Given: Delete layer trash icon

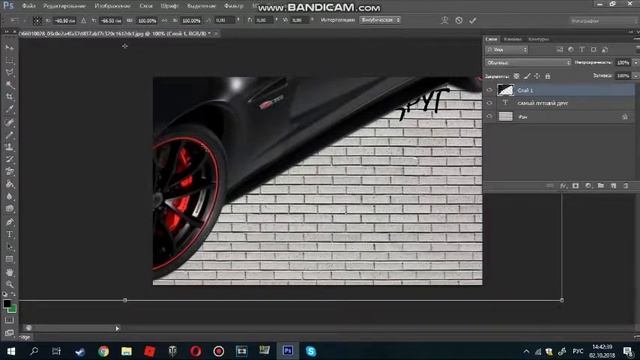Looking at the screenshot, I should [x=626, y=186].
